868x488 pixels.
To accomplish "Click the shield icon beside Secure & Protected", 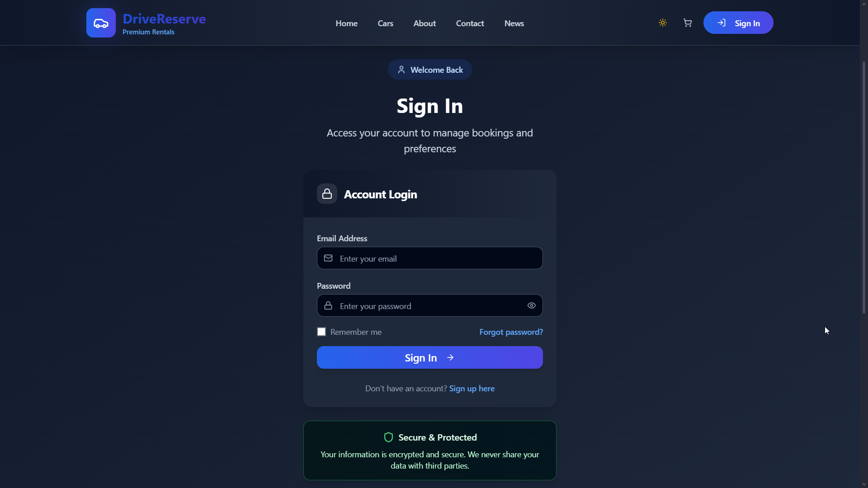I will click(x=388, y=437).
